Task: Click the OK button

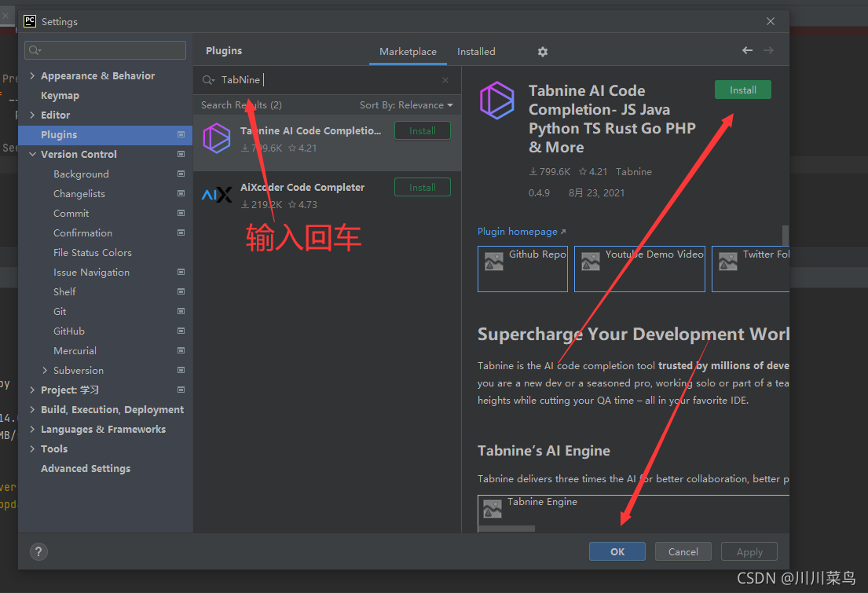Action: click(617, 551)
